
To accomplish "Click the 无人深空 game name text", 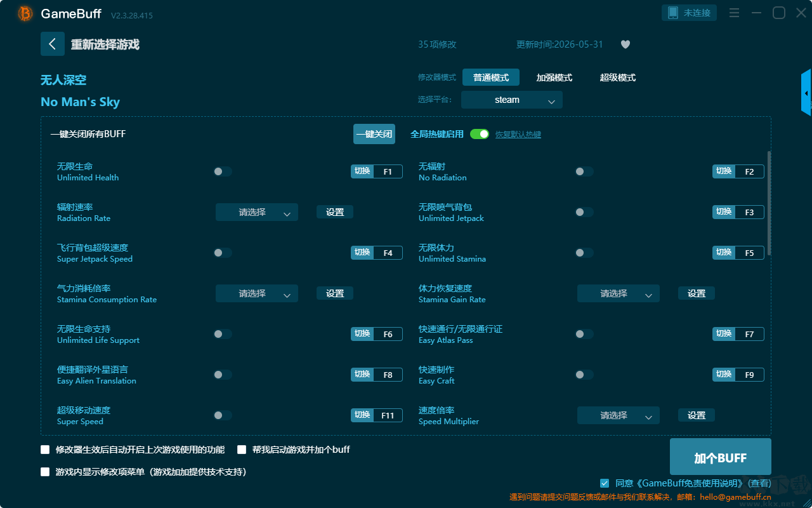I will point(63,80).
